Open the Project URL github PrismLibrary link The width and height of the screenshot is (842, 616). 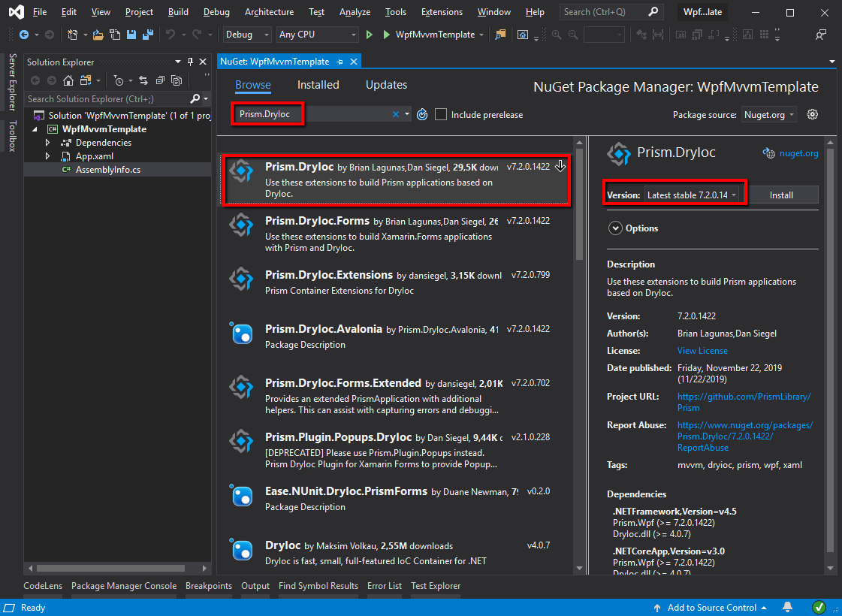744,402
